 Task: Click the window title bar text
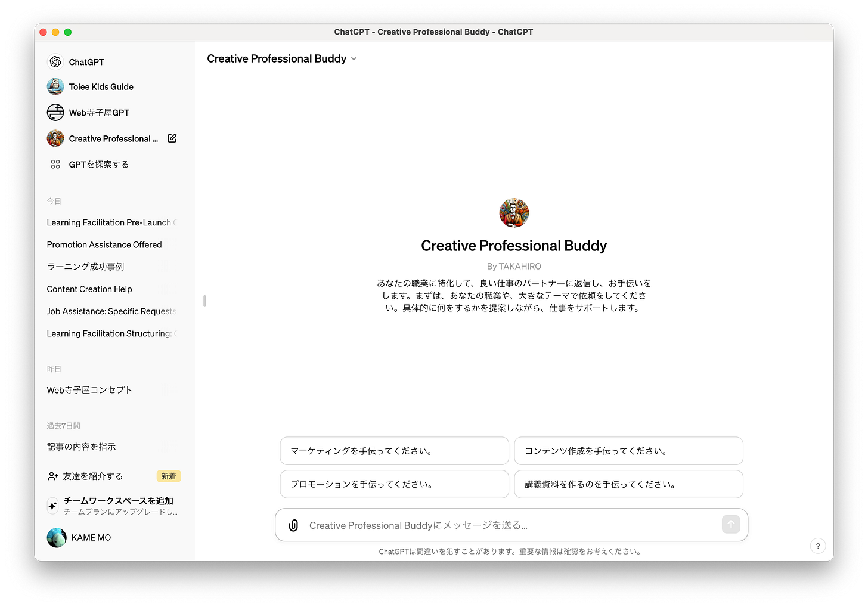(433, 32)
